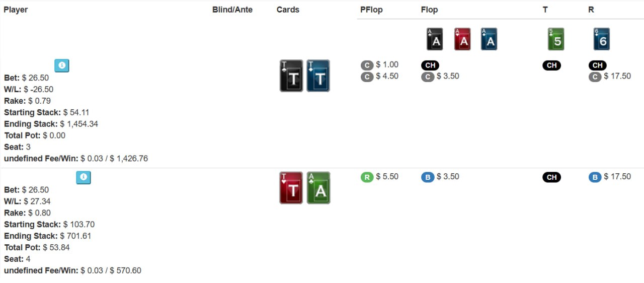Image resolution: width=644 pixels, height=283 pixels.
Task: Click the blue Ten hole card
Action: pos(318,76)
